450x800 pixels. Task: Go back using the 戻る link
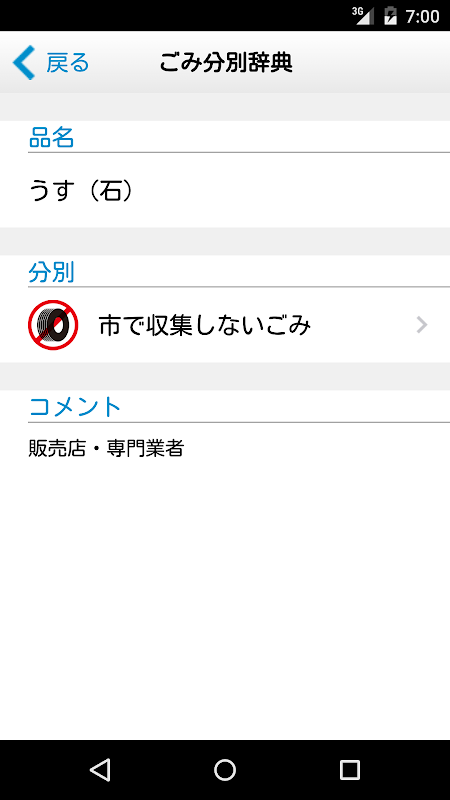pos(68,62)
